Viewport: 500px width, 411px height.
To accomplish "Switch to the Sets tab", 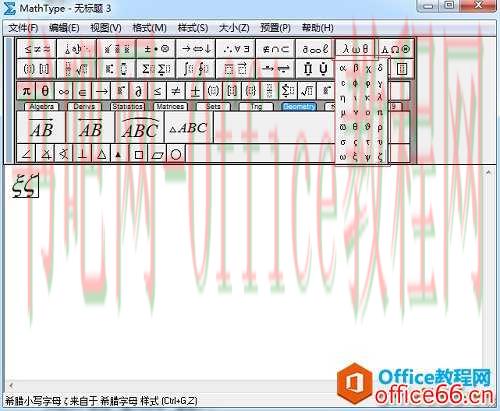I will pos(213,106).
